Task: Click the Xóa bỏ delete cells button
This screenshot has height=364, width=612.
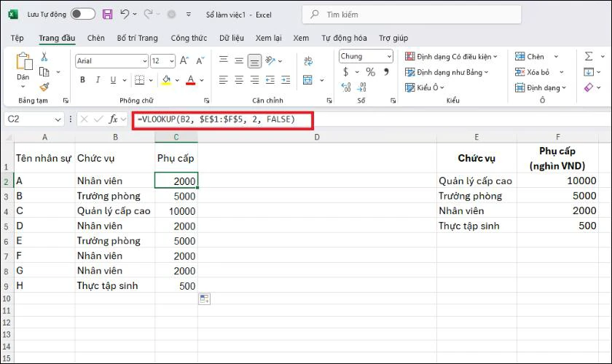Action: (532, 72)
